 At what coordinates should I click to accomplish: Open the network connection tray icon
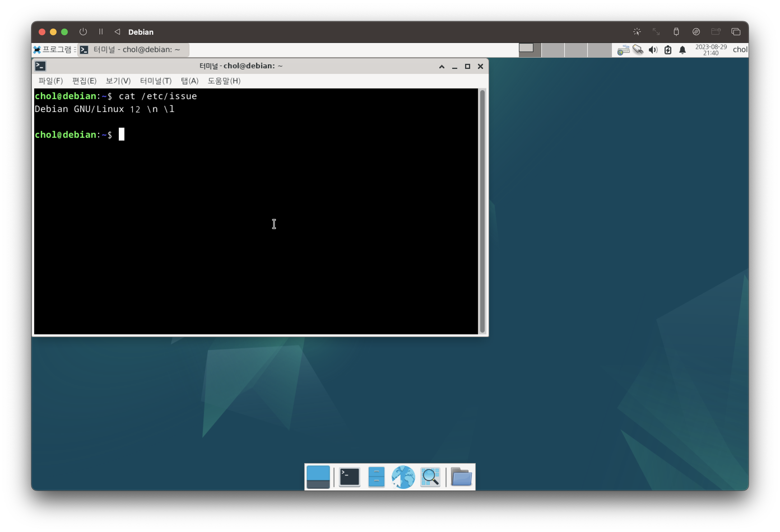(623, 50)
